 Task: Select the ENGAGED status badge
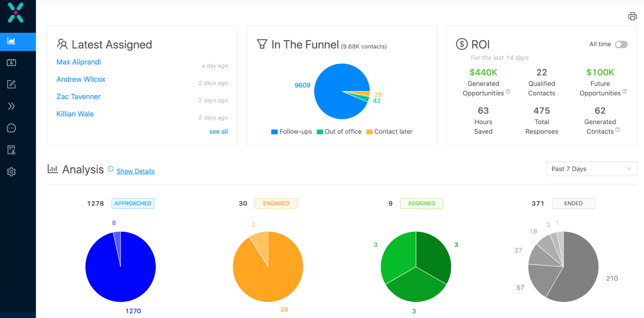pyautogui.click(x=276, y=203)
